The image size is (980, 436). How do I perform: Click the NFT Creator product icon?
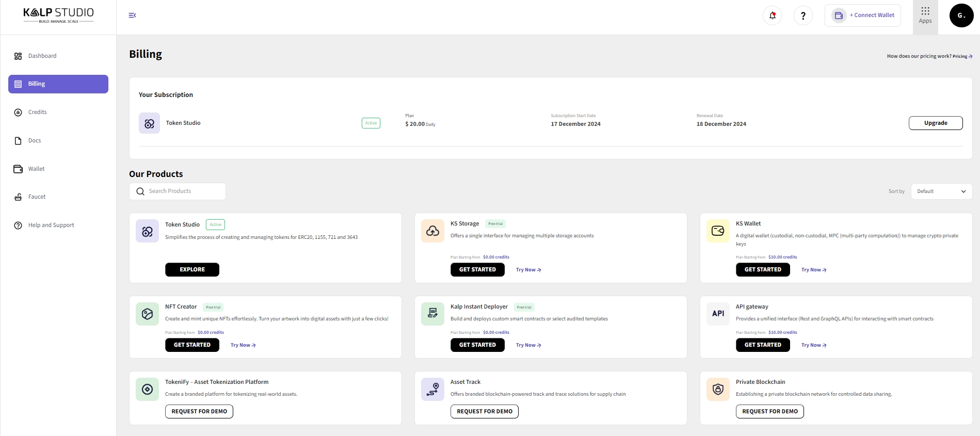point(147,314)
